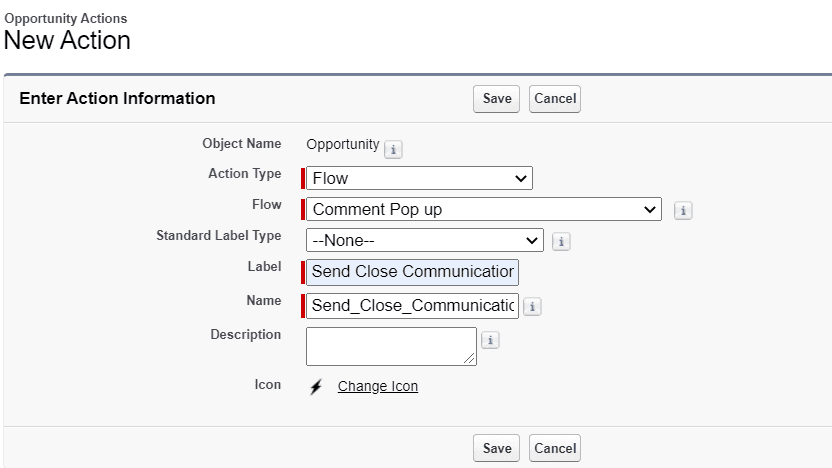Focus the Label text field
The height and width of the screenshot is (468, 832).
coord(412,272)
